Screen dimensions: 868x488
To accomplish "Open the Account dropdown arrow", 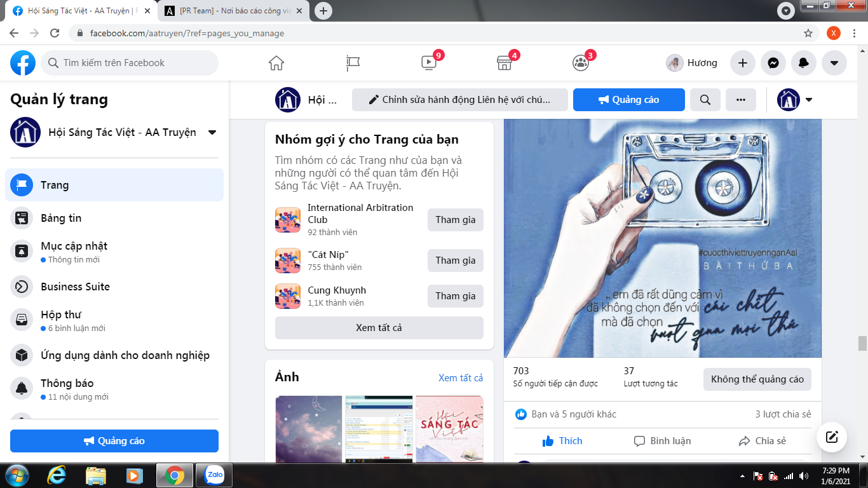I will coord(834,63).
